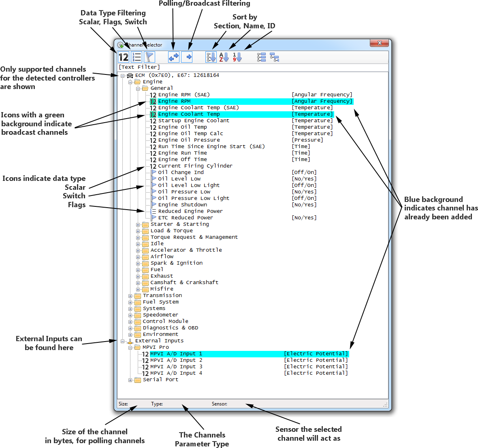Click the single right arrow toolbar icon
This screenshot has width=478, height=448.
pos(187,57)
